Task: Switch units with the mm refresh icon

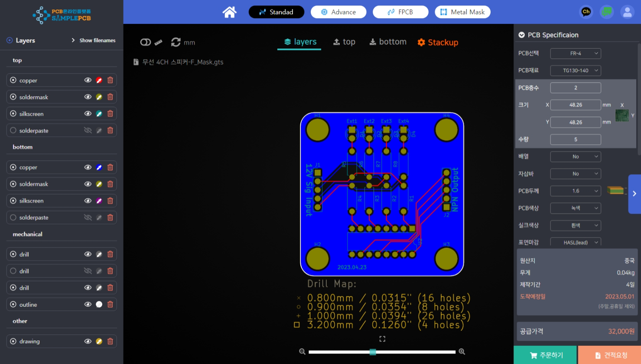Action: tap(176, 42)
